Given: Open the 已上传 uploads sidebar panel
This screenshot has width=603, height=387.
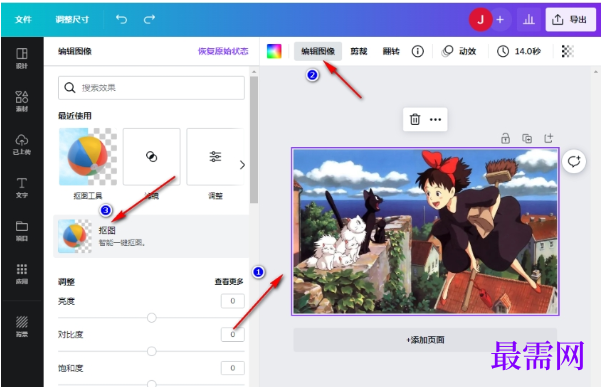Looking at the screenshot, I should (22, 144).
